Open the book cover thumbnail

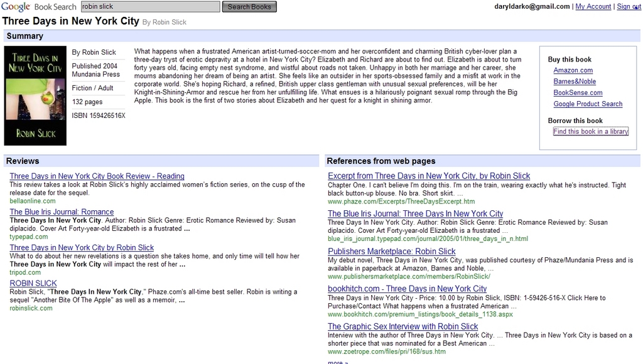(x=35, y=95)
